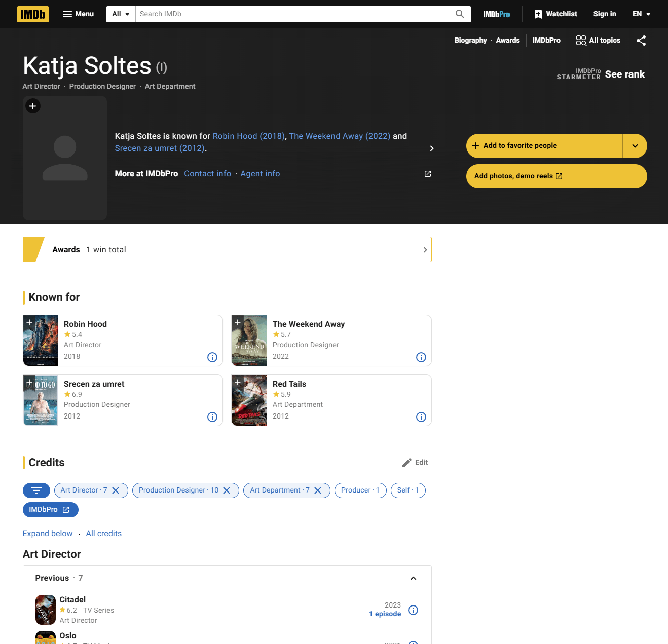Remove Art Department filter with X
The image size is (668, 644).
click(318, 490)
